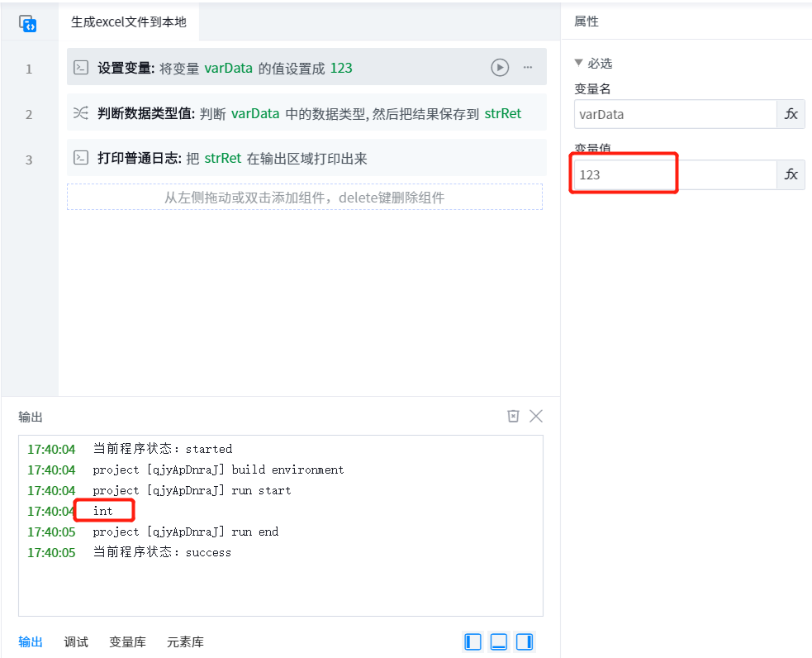Open the 变量库 tab
Viewport: 812px width, 658px height.
click(127, 641)
